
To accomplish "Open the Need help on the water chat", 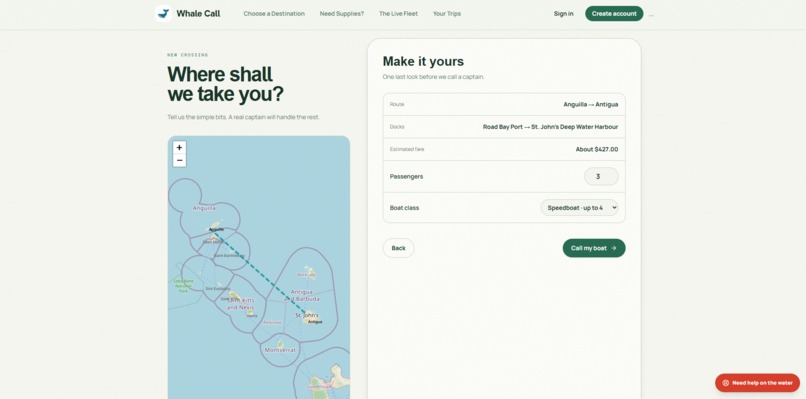I will (757, 383).
